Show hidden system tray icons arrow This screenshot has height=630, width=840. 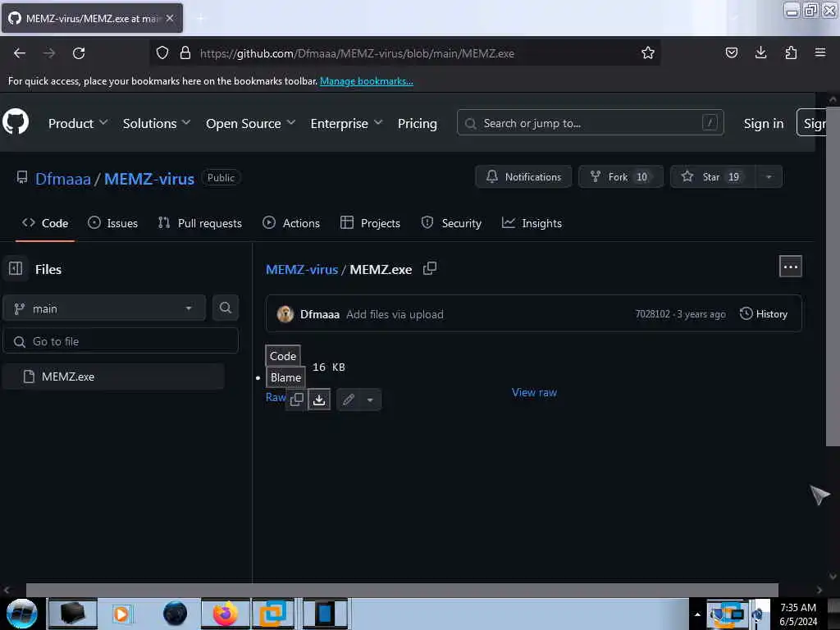coord(697,614)
